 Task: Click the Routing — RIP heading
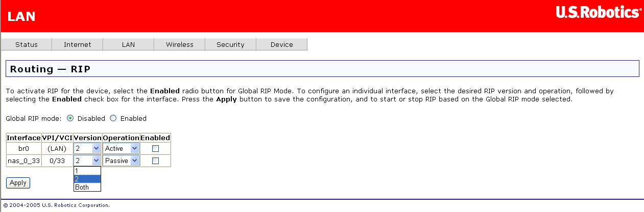point(50,69)
